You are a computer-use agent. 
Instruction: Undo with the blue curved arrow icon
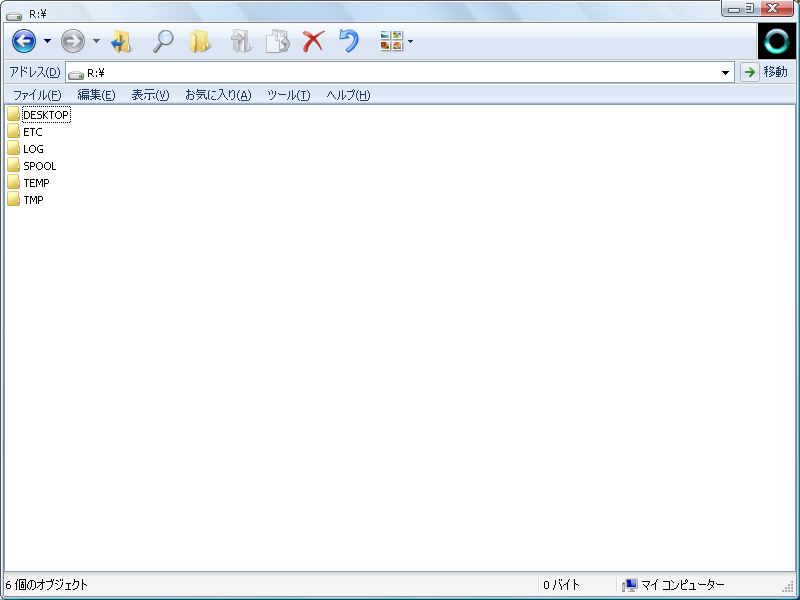click(x=349, y=41)
